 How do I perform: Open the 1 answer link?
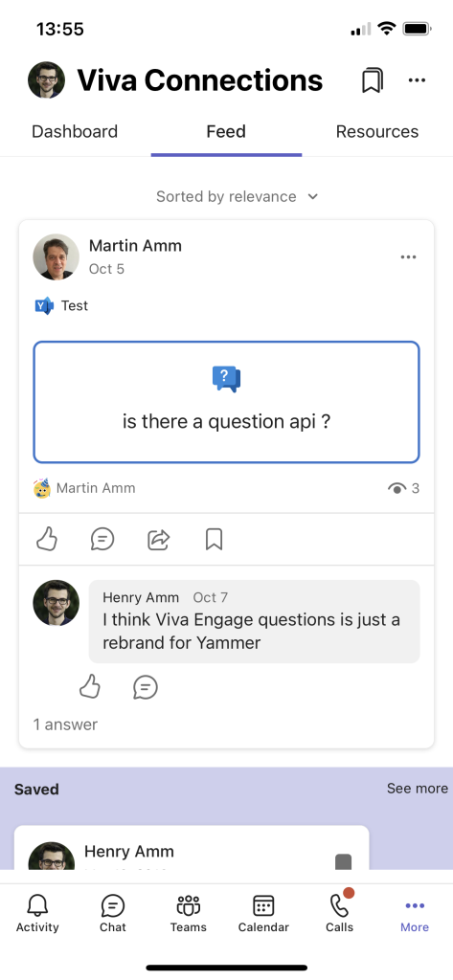(65, 724)
